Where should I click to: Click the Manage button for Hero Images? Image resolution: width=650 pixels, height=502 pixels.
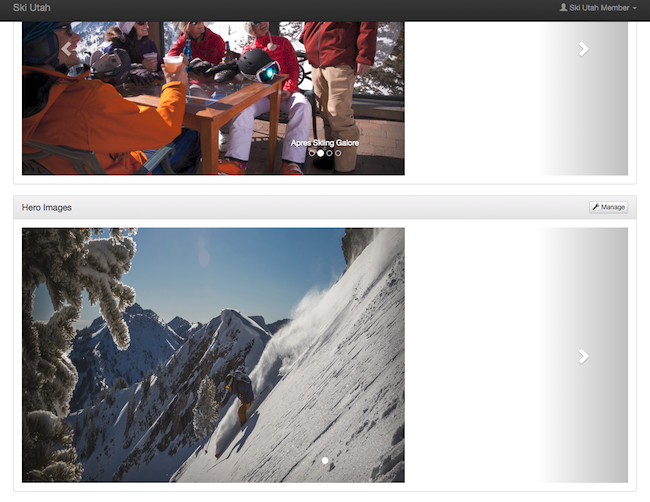click(608, 207)
